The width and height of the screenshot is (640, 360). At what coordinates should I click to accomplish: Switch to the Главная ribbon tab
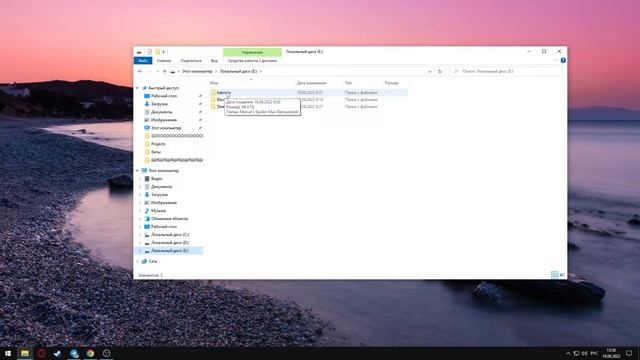point(164,61)
